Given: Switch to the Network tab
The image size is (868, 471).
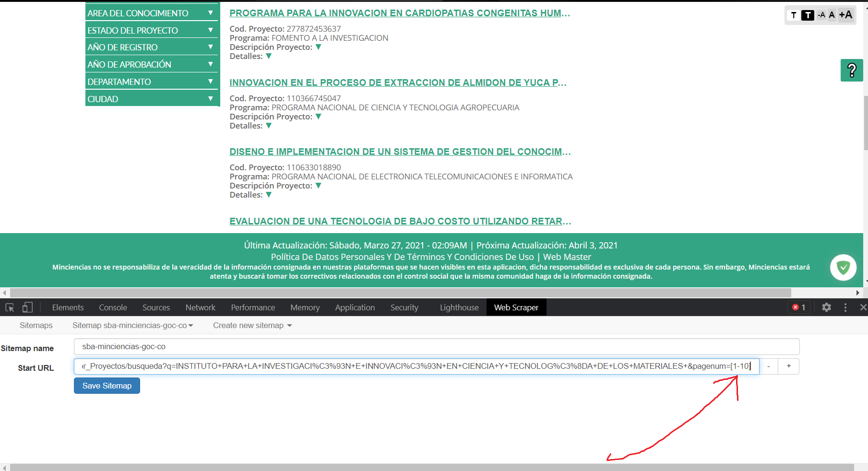Looking at the screenshot, I should click(x=200, y=307).
